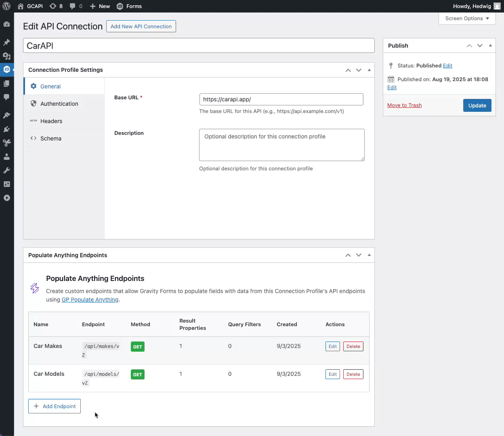Open the Pages sidebar icon
504x436 pixels.
7,84
